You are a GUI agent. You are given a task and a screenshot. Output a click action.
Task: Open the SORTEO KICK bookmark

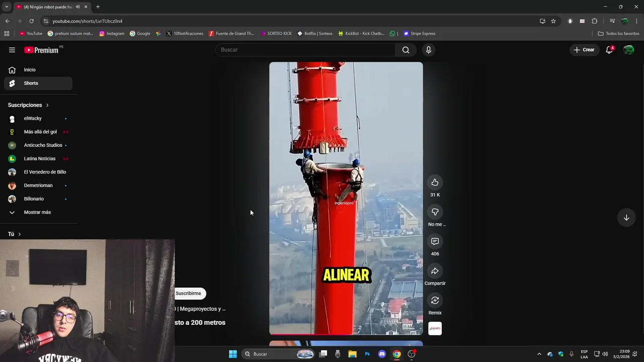pos(276,34)
